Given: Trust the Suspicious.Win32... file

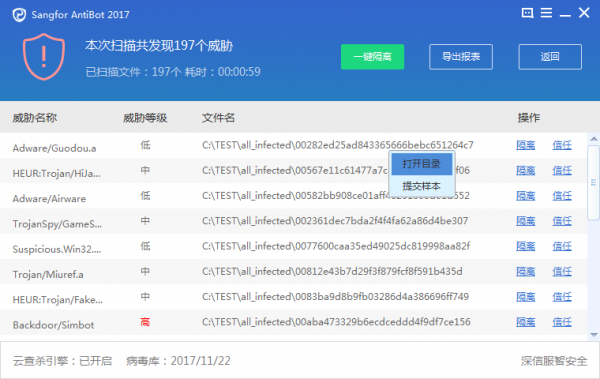Looking at the screenshot, I should (x=562, y=246).
